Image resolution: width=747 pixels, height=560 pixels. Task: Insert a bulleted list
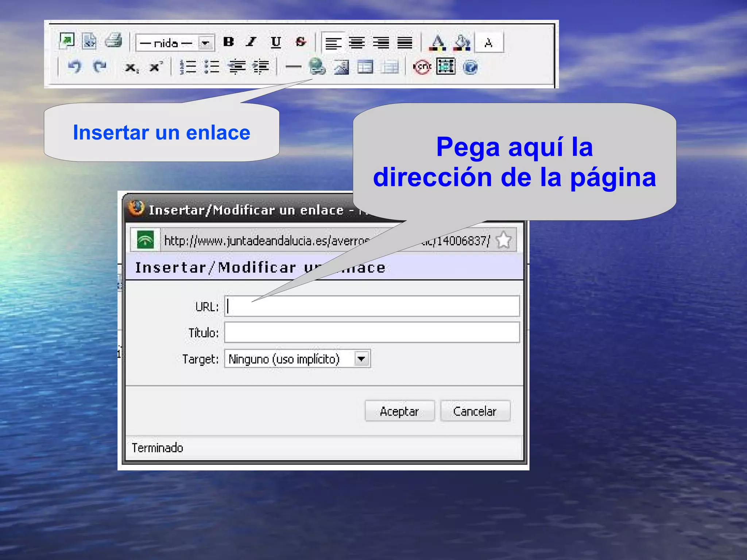212,67
